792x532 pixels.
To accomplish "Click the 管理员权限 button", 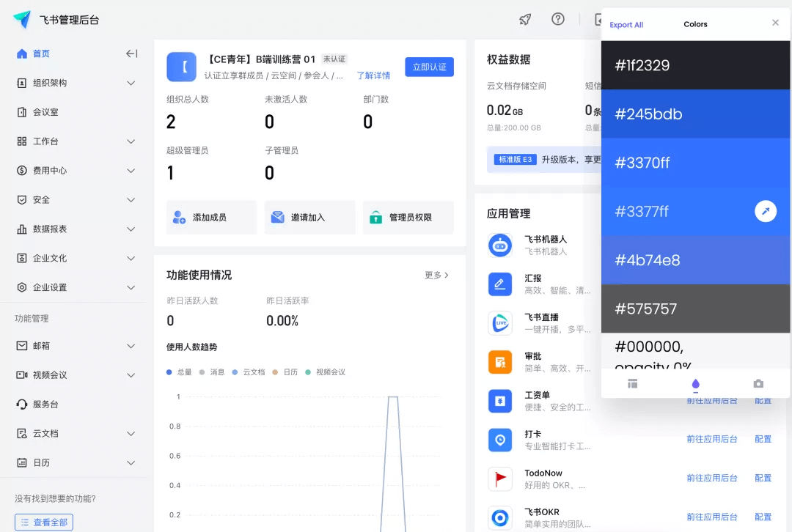I will click(408, 218).
